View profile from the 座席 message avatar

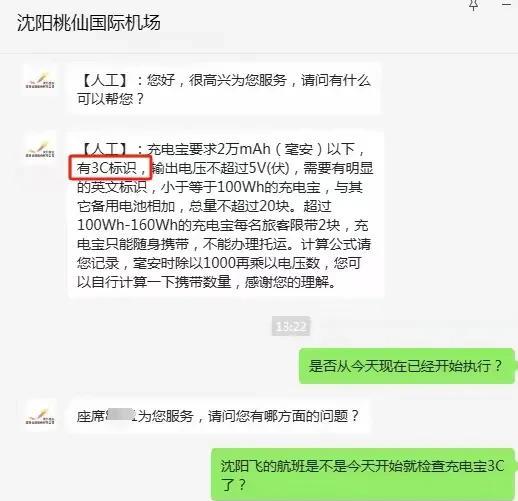point(40,415)
